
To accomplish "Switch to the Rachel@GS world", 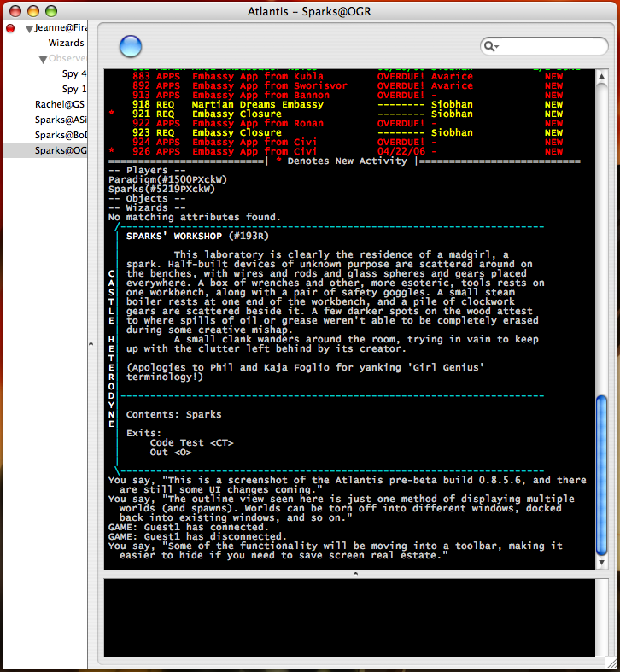I will click(x=60, y=104).
